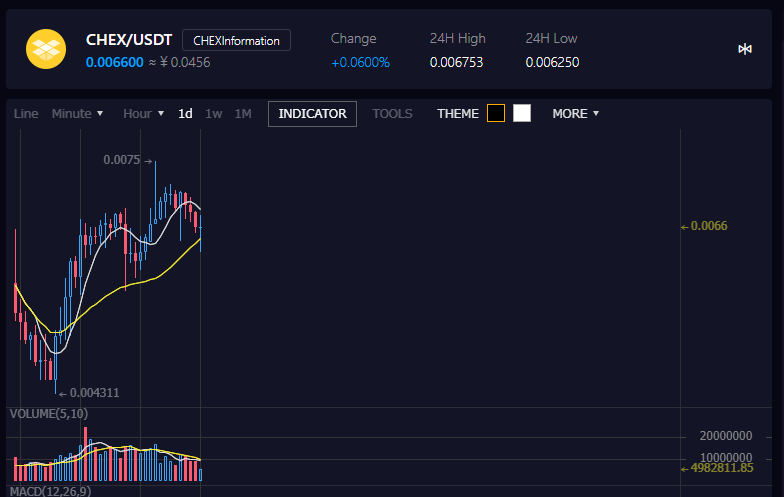The height and width of the screenshot is (497, 784).
Task: Switch to the 1w timeframe
Action: coord(214,114)
